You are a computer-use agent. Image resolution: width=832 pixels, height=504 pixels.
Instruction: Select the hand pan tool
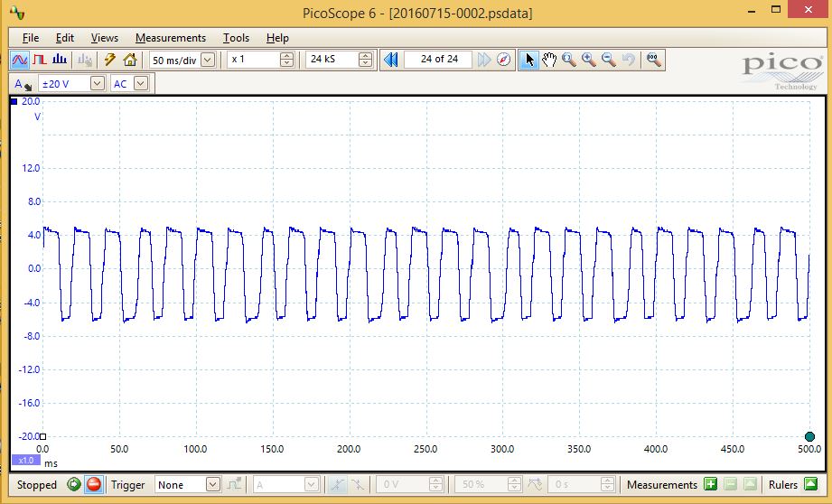pos(549,60)
